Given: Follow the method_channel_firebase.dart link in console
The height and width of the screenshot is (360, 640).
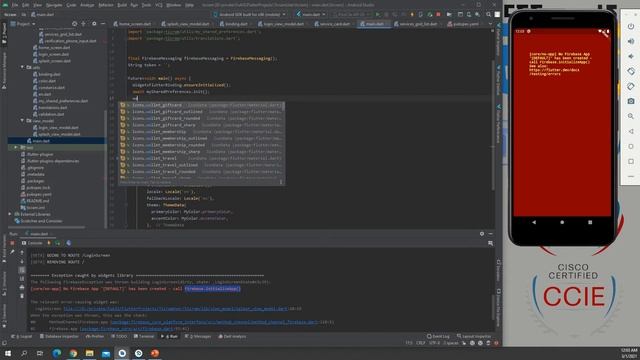Looking at the screenshot, I should (x=214, y=322).
